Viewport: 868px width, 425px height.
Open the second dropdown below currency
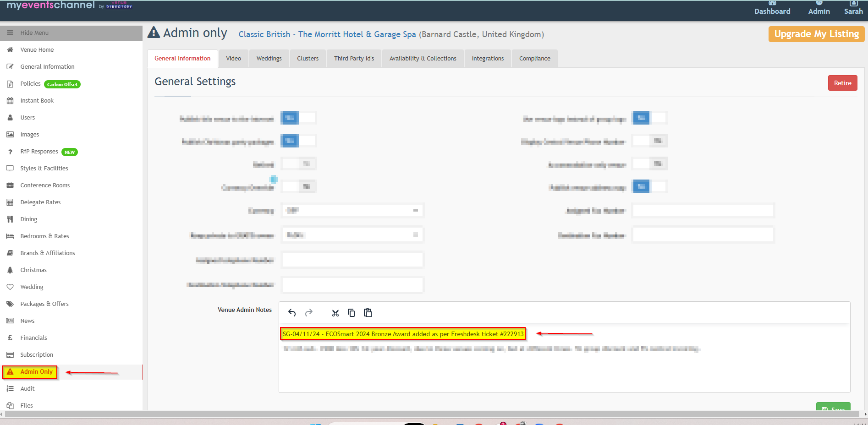[352, 235]
